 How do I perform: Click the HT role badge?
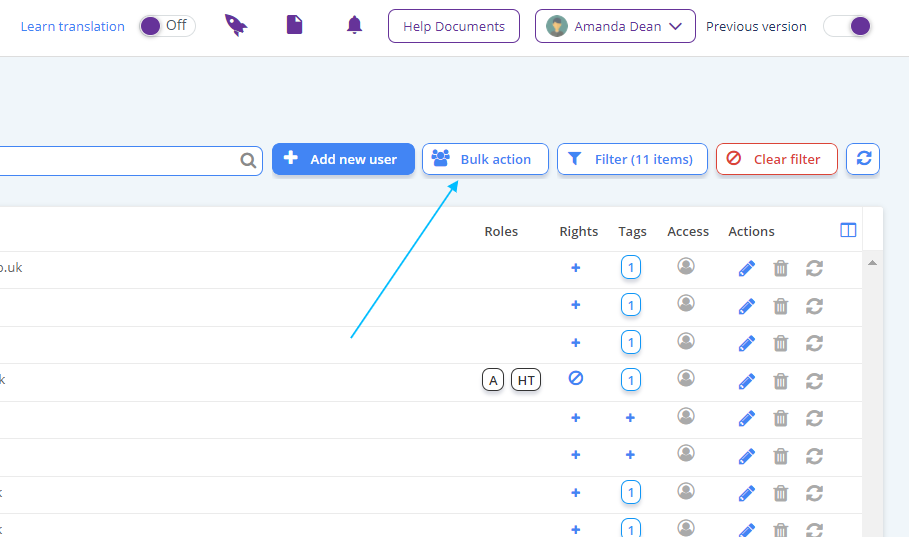point(526,380)
